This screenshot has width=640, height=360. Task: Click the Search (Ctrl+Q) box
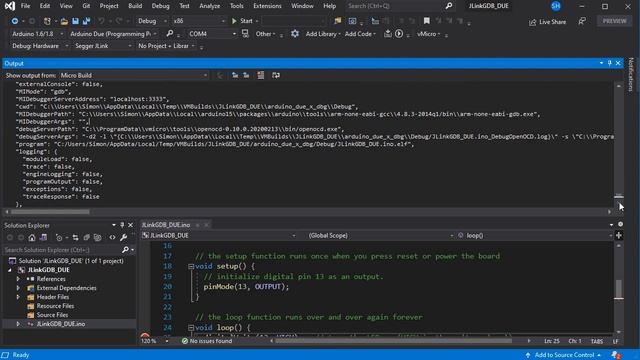(x=400, y=6)
